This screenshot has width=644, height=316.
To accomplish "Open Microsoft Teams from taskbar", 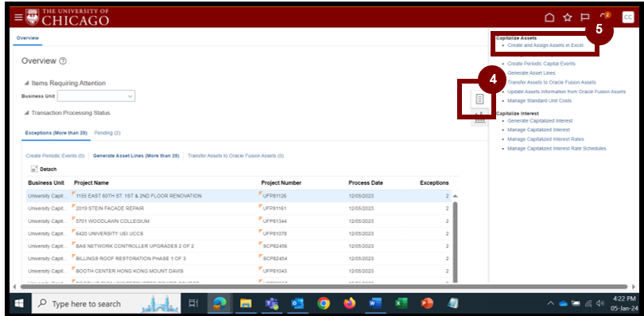I will point(271,304).
